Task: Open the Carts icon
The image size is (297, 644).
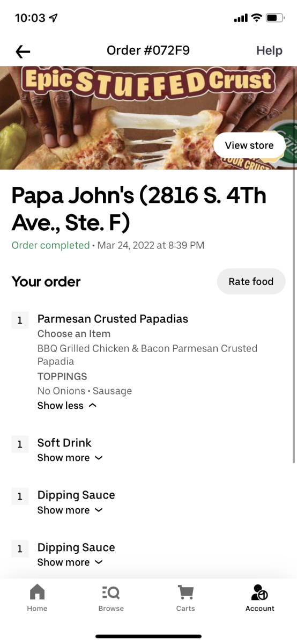Action: [185, 592]
